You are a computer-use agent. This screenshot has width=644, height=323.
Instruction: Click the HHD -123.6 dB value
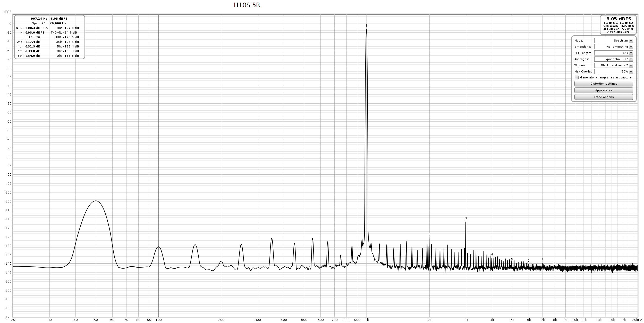(x=71, y=37)
